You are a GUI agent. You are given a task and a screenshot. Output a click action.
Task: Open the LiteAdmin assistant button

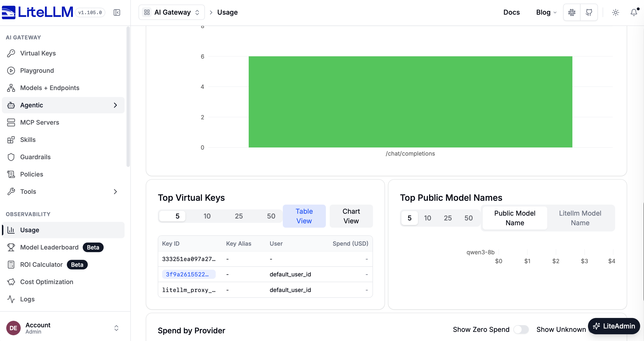click(614, 326)
